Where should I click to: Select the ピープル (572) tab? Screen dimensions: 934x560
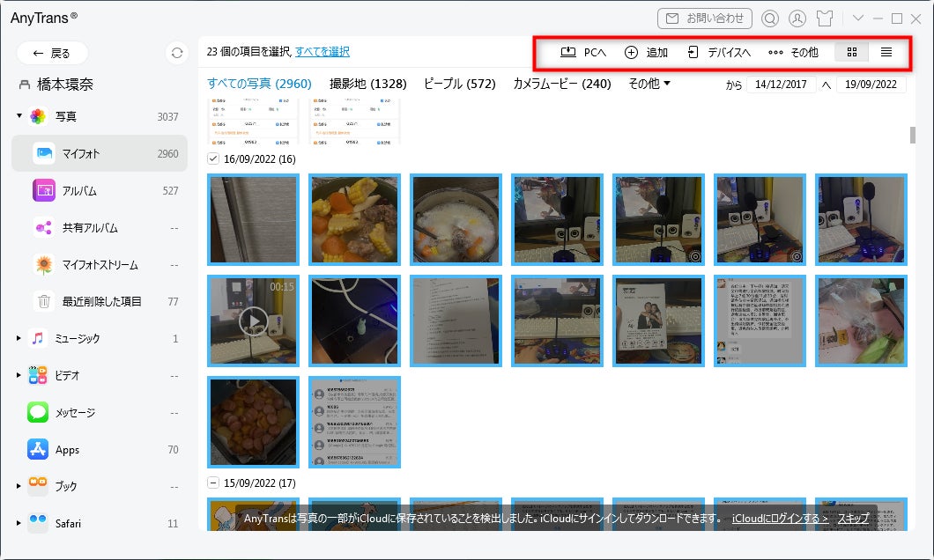point(460,84)
